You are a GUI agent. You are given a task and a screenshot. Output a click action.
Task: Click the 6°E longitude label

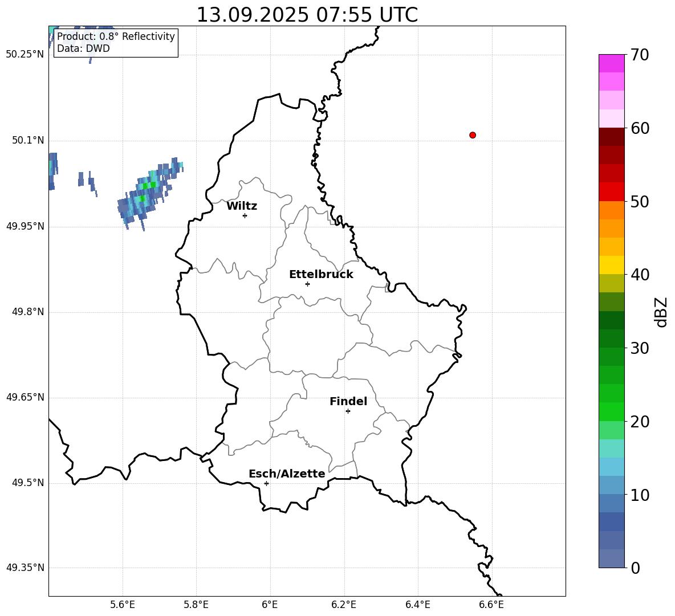click(270, 605)
